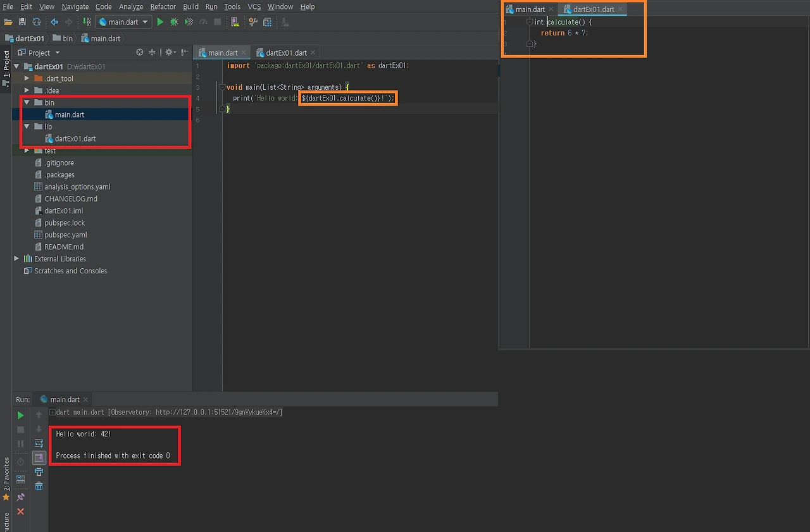Click the down arrow in Run console toolbar
Image resolution: width=810 pixels, height=532 pixels.
pos(39,430)
